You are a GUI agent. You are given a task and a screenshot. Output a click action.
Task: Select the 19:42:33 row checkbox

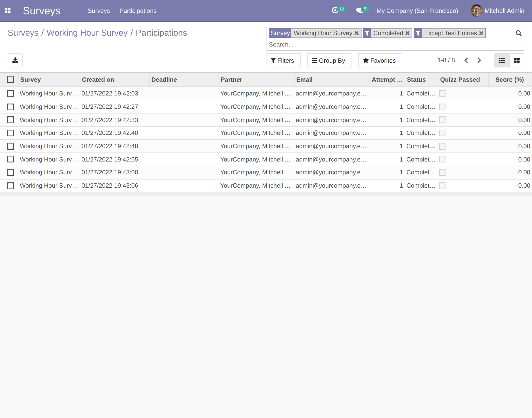[10, 120]
